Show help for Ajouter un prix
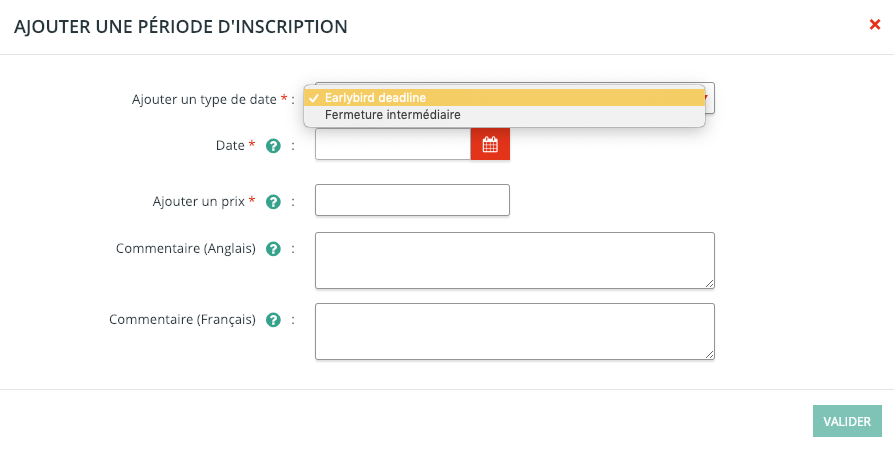The image size is (894, 450). tap(272, 201)
